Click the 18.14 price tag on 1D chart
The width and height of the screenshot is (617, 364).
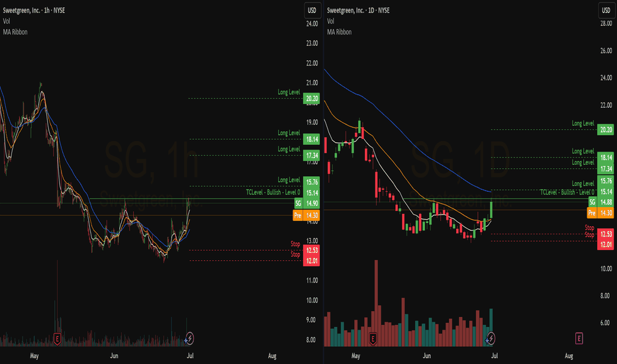[606, 158]
